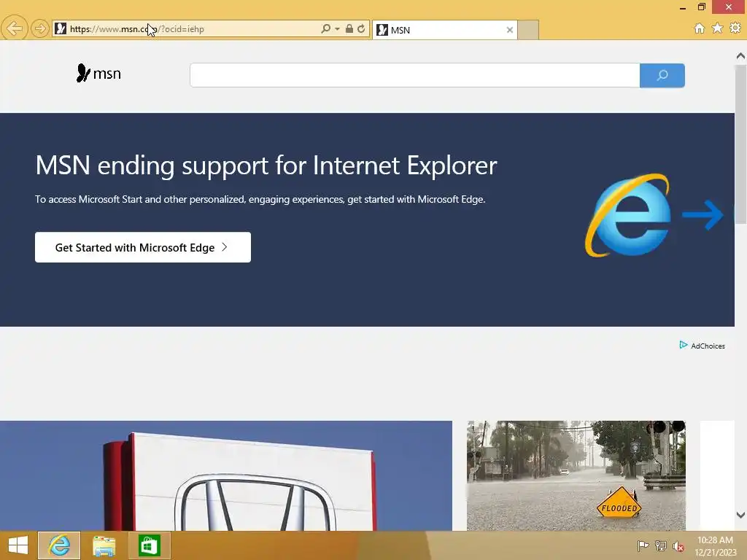Click the vertical scrollbar thumb
Viewport: 747px width, 560px height.
pyautogui.click(x=740, y=144)
